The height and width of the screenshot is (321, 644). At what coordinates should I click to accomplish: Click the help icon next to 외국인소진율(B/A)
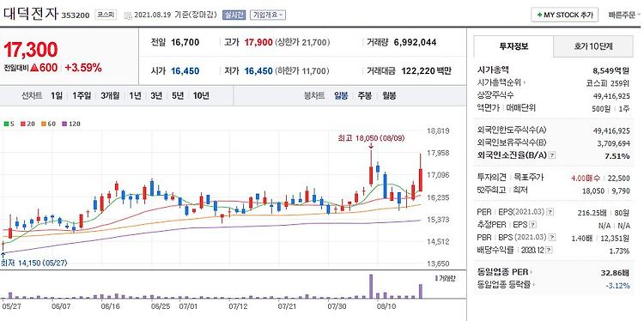(552, 155)
